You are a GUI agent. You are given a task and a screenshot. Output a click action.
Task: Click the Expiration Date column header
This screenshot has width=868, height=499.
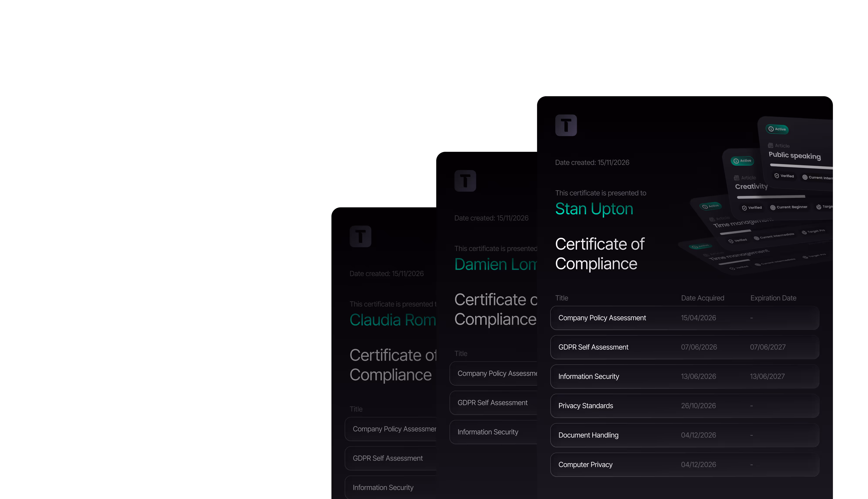(773, 298)
